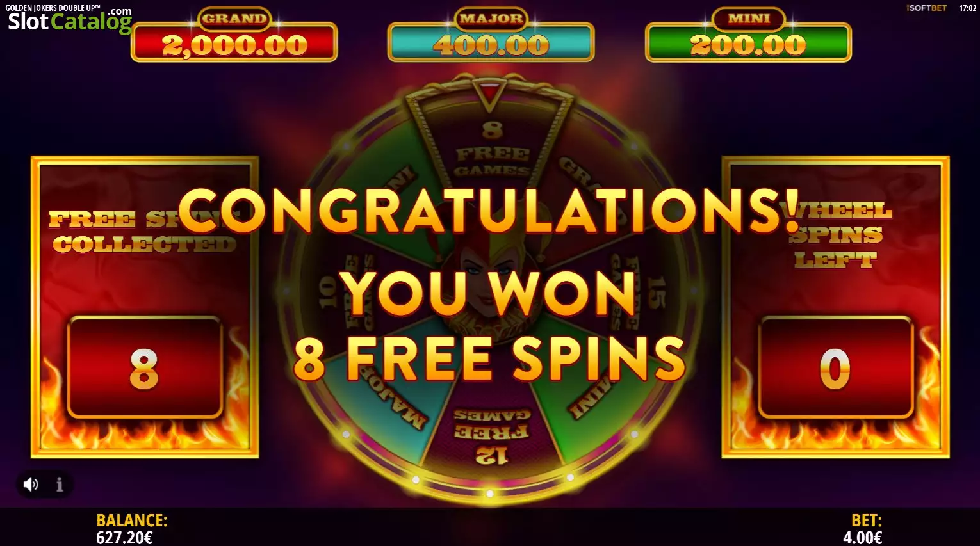
Task: Click the Balance 627.20€ display
Action: (132, 529)
